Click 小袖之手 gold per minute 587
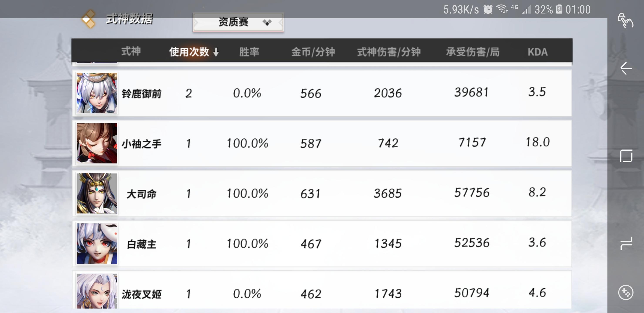644x313 pixels. tap(311, 144)
